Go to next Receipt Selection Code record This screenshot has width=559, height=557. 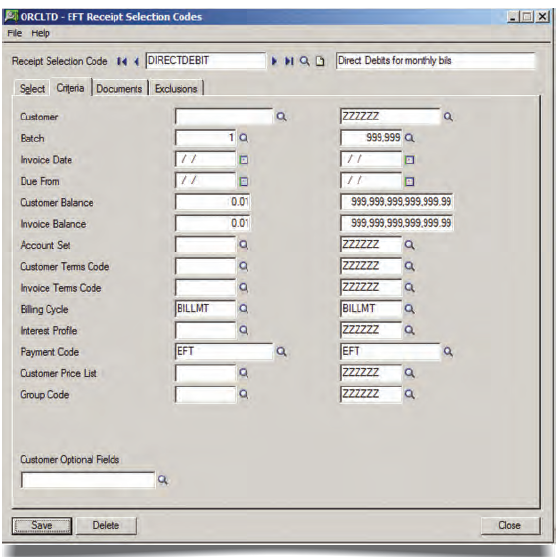[274, 61]
